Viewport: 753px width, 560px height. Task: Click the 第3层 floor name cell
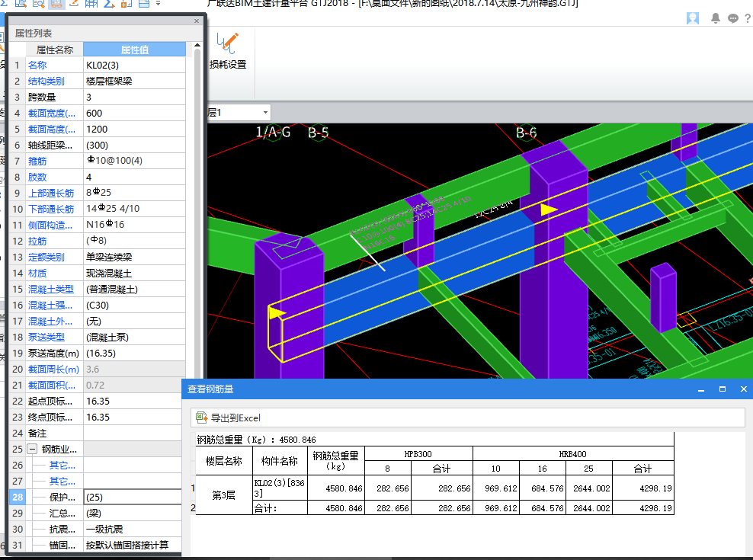pyautogui.click(x=224, y=495)
